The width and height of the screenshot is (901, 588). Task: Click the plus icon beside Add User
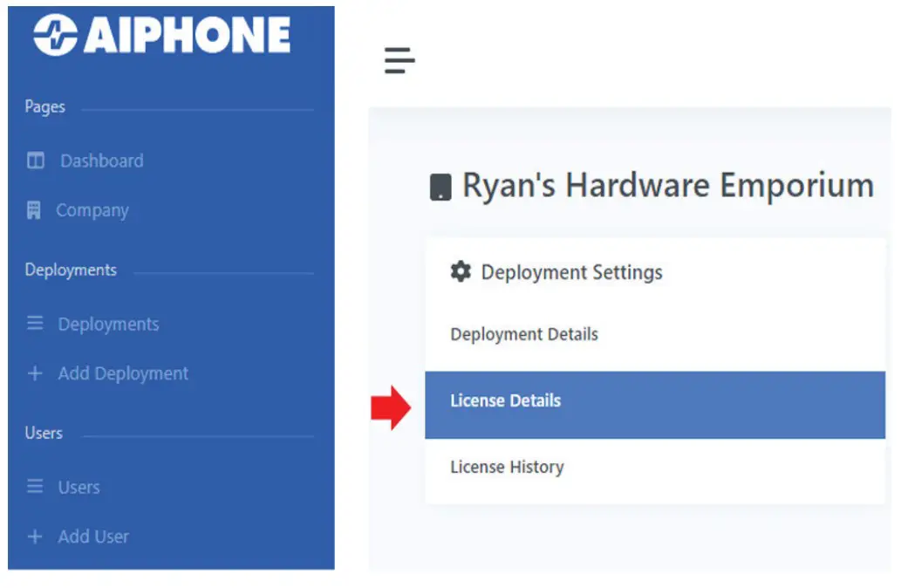click(x=34, y=537)
